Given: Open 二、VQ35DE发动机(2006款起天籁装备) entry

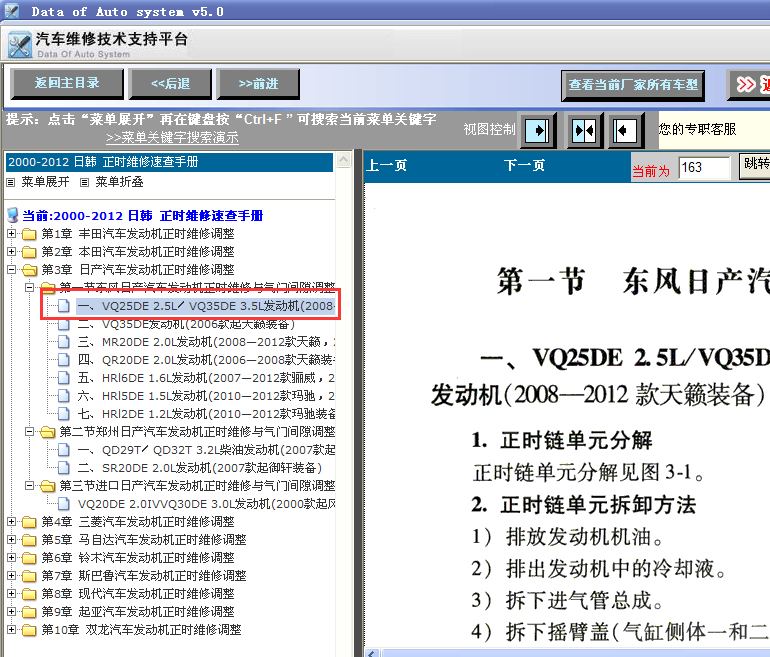Looking at the screenshot, I should pos(186,325).
